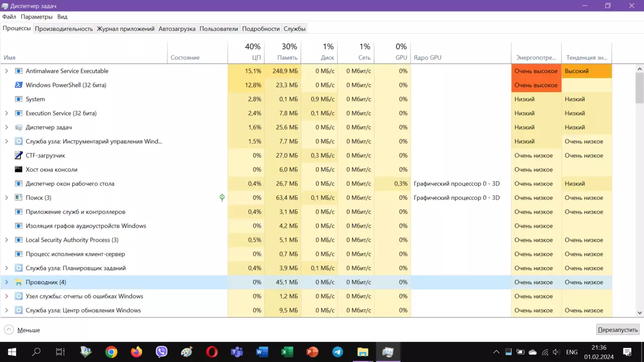Sort processes by the Имя column header
The width and height of the screenshot is (644, 362).
[x=84, y=52]
